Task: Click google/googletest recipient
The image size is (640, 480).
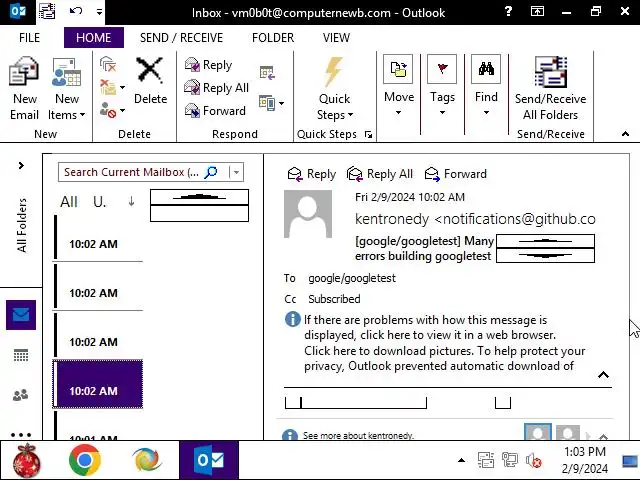Action: [352, 278]
